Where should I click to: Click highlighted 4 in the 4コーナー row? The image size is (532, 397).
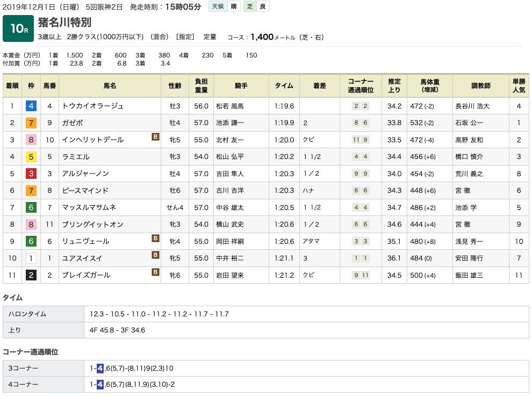click(100, 385)
